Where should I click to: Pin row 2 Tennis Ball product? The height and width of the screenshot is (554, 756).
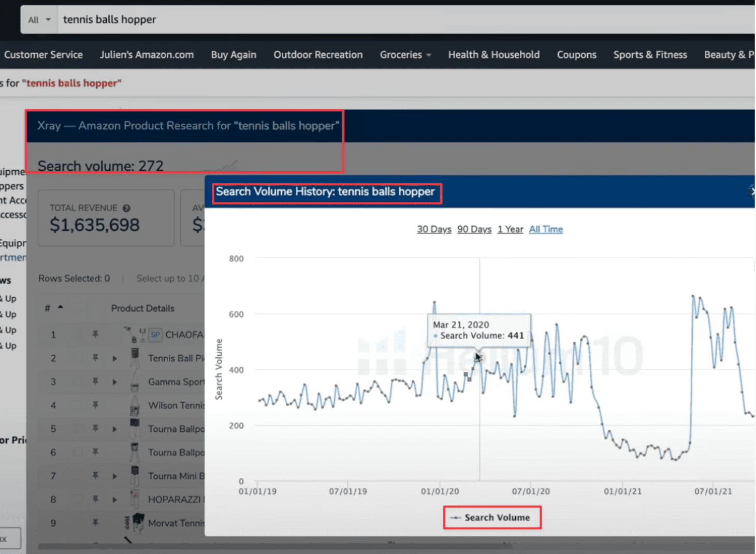[x=95, y=358]
